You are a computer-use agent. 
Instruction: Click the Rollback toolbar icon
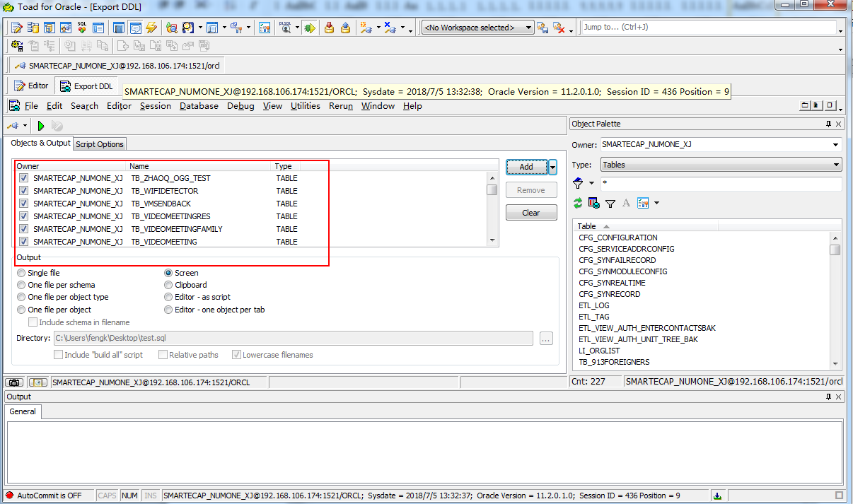click(x=345, y=28)
